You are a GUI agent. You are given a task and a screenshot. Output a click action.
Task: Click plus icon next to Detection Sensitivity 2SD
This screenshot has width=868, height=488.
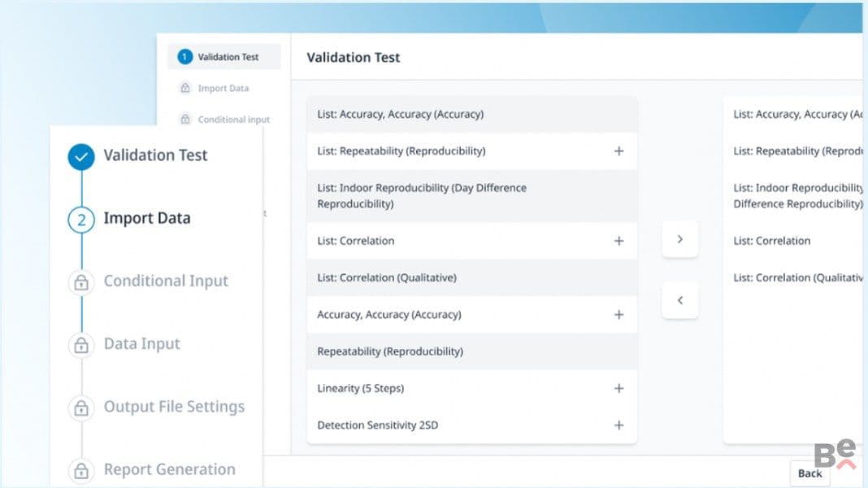[618, 425]
